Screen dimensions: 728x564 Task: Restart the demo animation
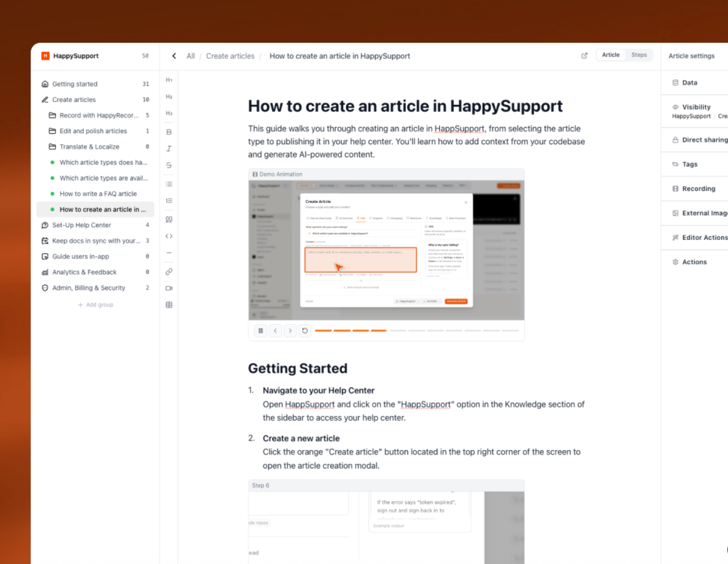pos(305,331)
